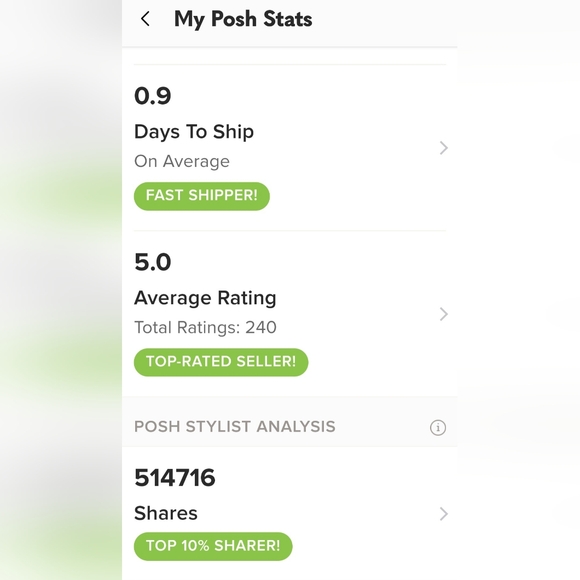
Task: Tap POSH STYLIST ANALYSIS section header
Action: 235,426
